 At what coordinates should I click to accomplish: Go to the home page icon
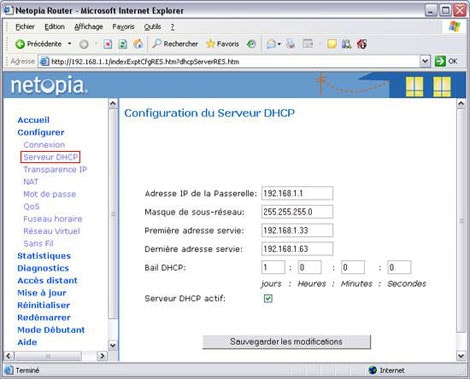tap(138, 44)
